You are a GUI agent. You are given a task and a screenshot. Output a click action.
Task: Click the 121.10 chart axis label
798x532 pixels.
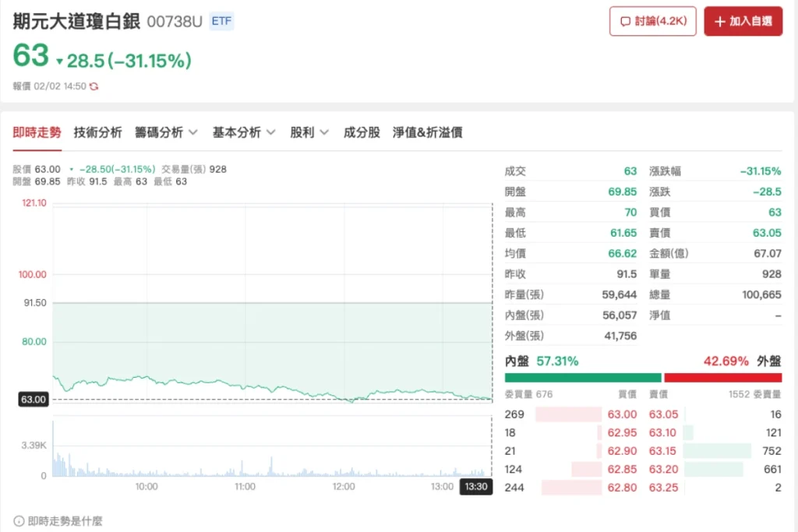point(34,203)
